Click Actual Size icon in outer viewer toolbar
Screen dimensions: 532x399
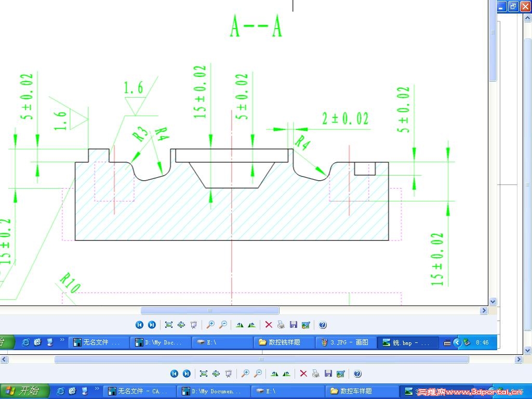pyautogui.click(x=216, y=374)
